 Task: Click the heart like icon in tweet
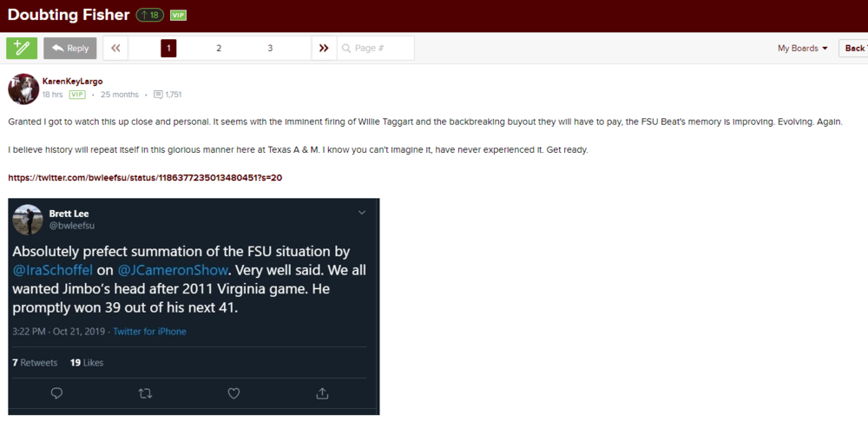click(233, 393)
